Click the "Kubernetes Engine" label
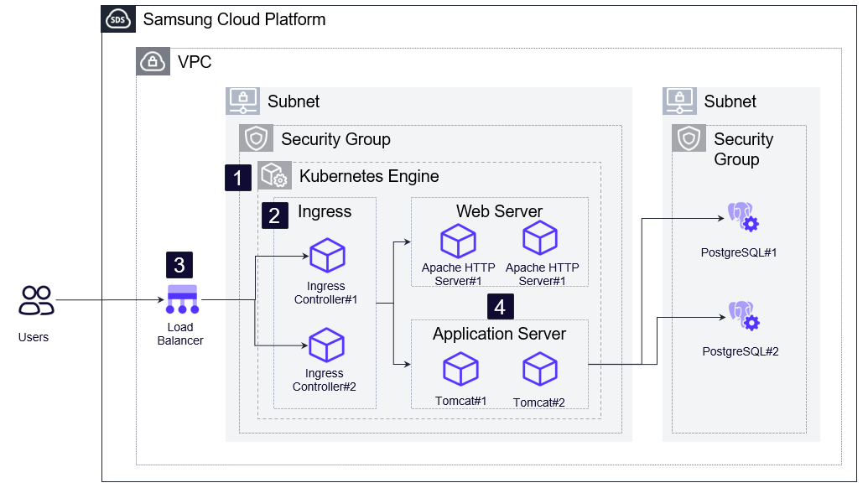The image size is (868, 488). pyautogui.click(x=369, y=176)
